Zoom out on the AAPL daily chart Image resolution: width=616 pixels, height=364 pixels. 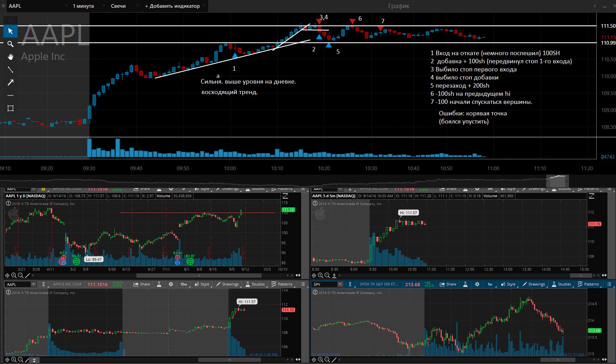pyautogui.click(x=21, y=276)
